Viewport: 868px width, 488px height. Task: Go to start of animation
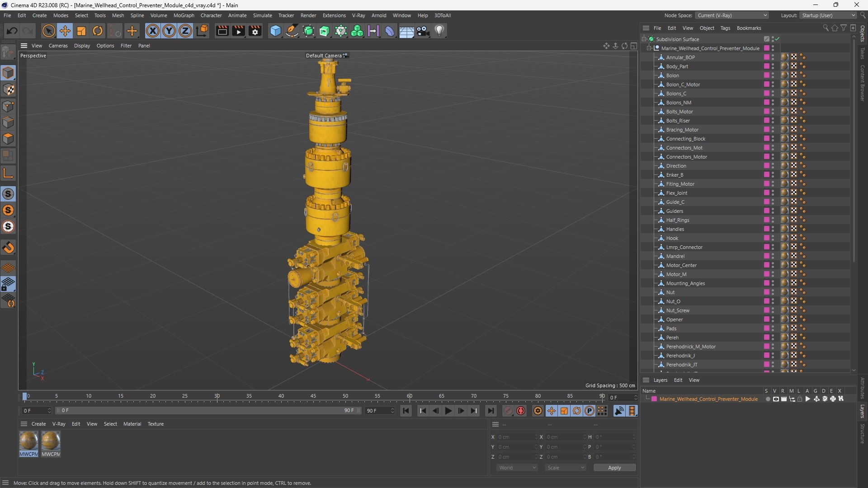406,411
